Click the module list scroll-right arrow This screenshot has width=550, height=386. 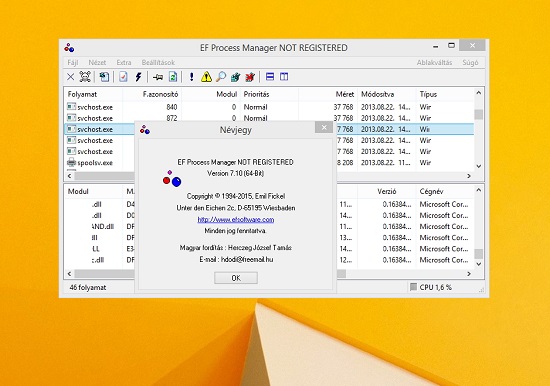click(469, 274)
